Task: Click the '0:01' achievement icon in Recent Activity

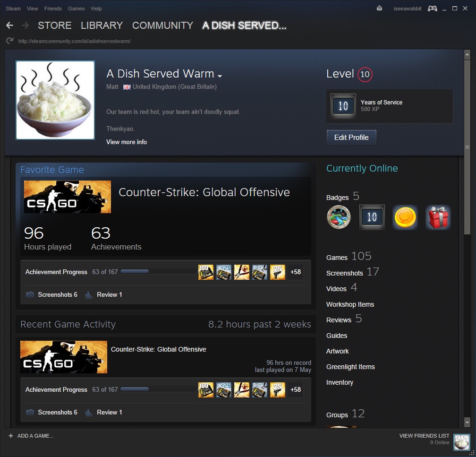Action: point(260,389)
